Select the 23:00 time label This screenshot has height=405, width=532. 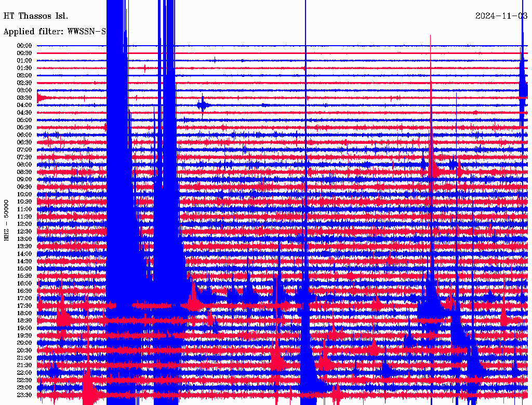coord(24,388)
